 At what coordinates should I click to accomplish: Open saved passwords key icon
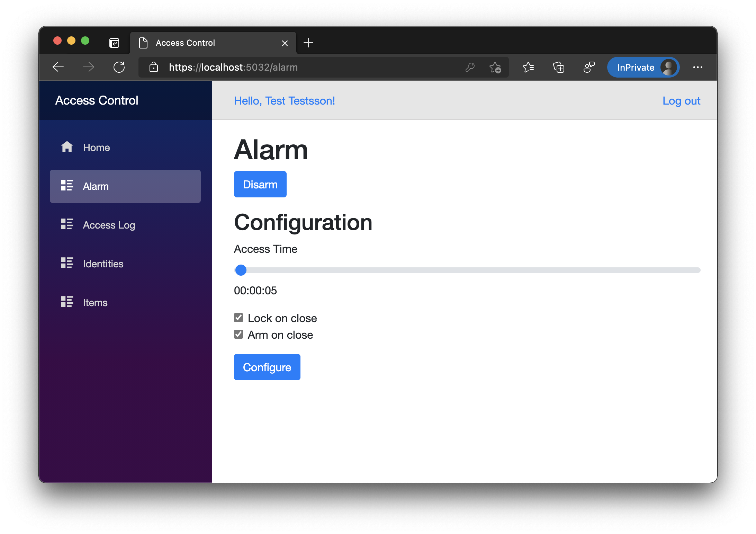pos(470,67)
